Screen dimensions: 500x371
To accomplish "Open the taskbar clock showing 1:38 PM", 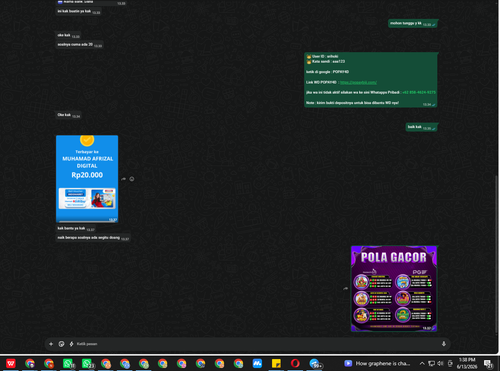I will 467,363.
